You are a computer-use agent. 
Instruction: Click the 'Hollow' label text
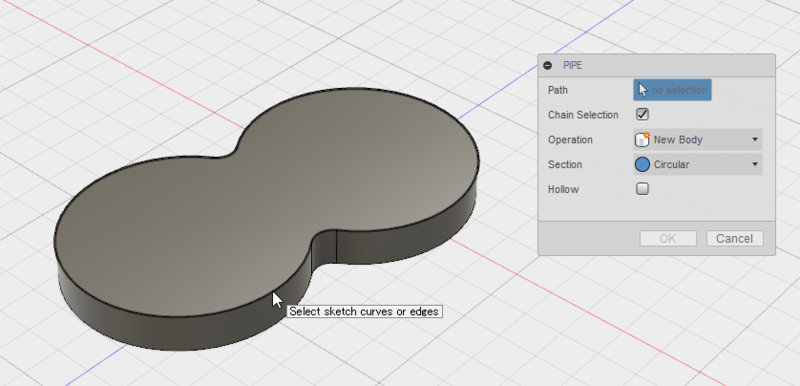tap(563, 190)
